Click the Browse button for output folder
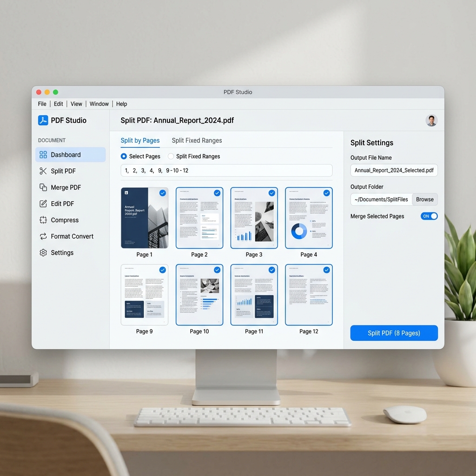Viewport: 476px width, 476px height. 424,199
